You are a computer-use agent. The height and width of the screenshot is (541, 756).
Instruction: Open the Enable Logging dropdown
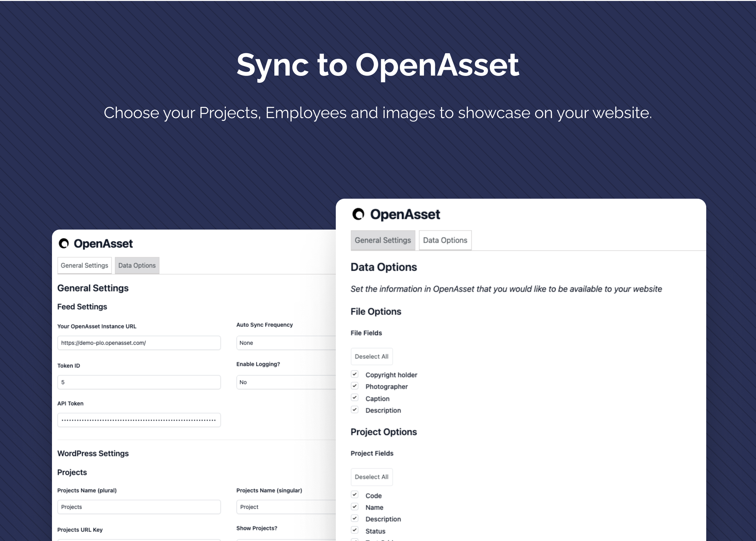click(286, 382)
